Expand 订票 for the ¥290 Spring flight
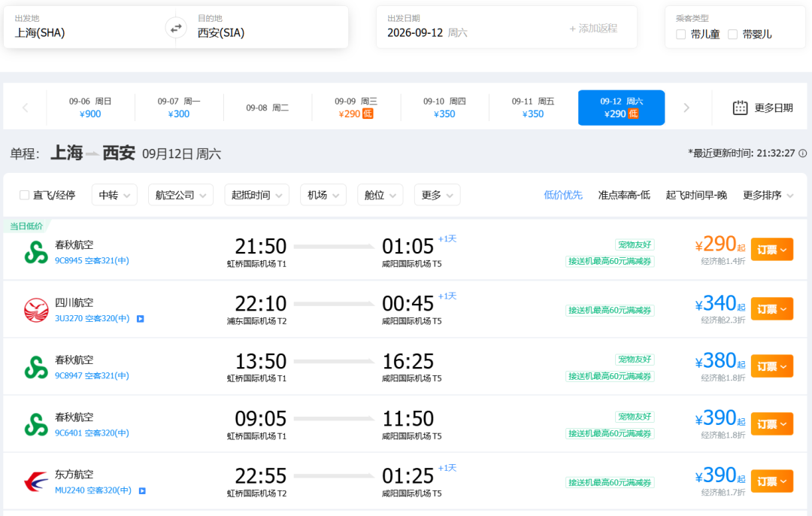This screenshot has width=812, height=516. 771,250
